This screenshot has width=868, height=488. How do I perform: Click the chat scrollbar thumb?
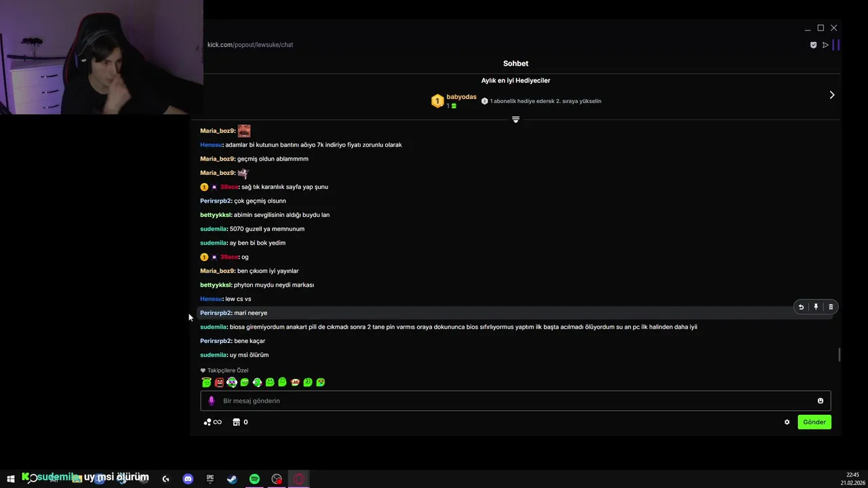840,354
